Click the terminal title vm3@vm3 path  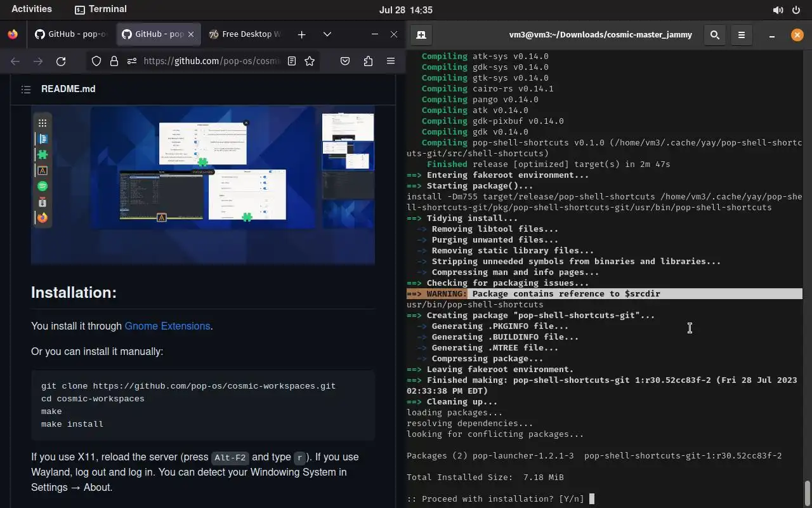tap(600, 35)
